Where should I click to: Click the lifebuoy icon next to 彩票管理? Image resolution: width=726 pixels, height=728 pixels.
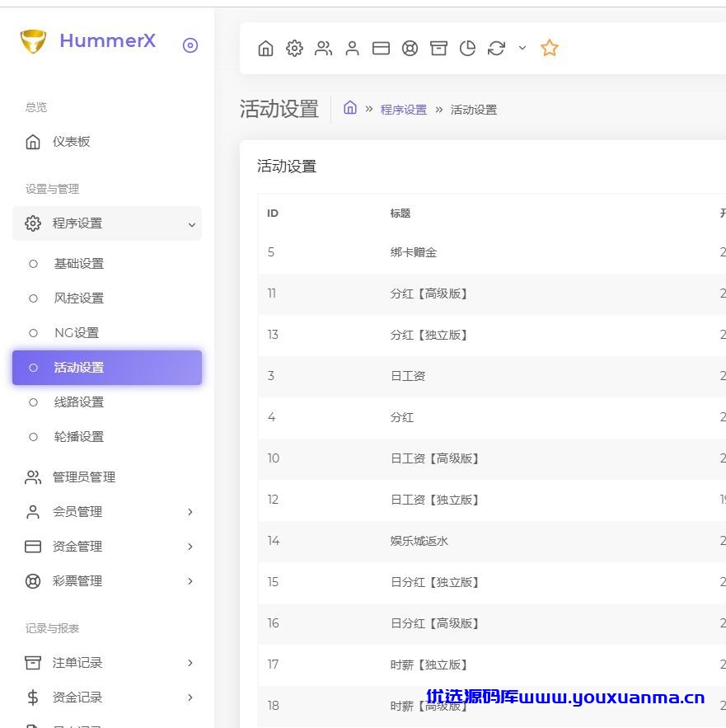pos(33,581)
